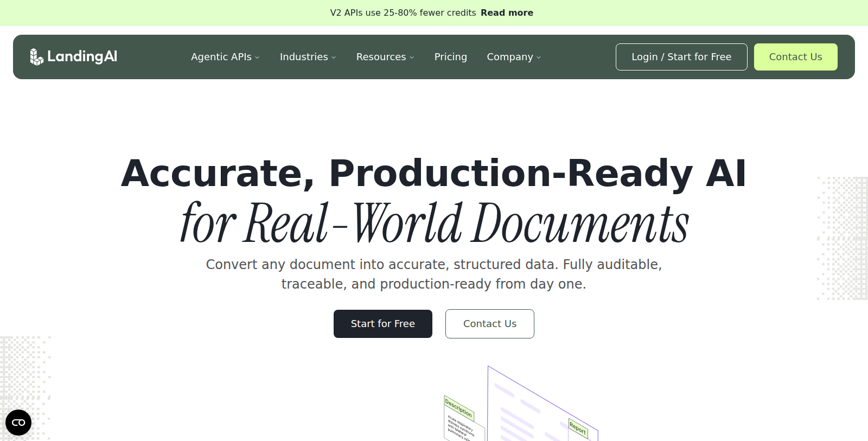Click Contact Us in the navbar
The image size is (868, 441).
(x=795, y=57)
